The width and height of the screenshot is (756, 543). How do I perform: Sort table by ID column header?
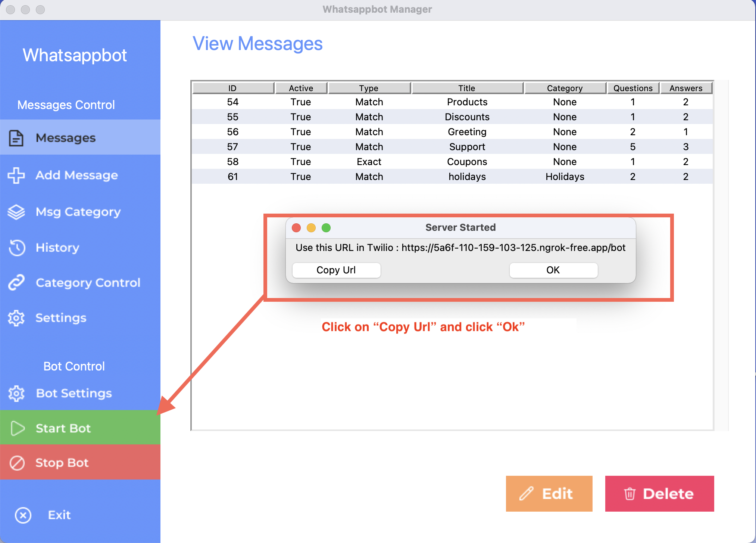(x=233, y=88)
